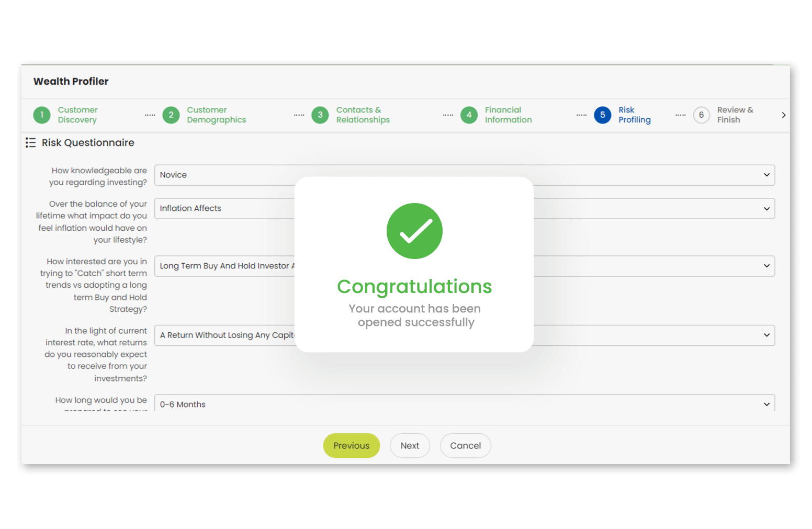The image size is (812, 529).
Task: Click the Wealth Profiler title
Action: click(71, 81)
